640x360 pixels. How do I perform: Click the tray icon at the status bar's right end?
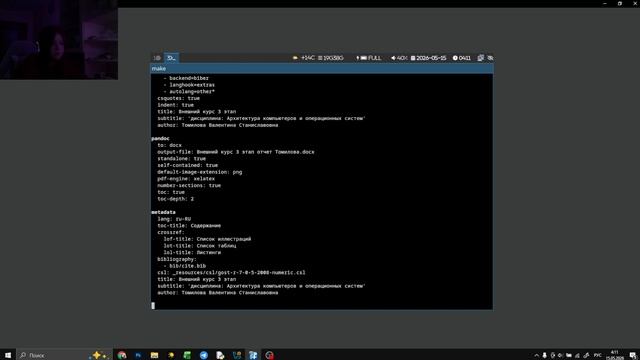pyautogui.click(x=490, y=58)
